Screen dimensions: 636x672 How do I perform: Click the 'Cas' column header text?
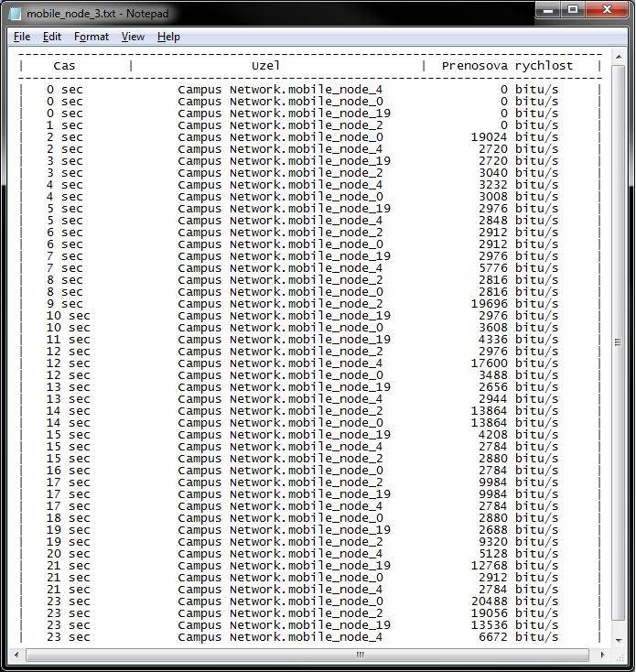click(x=64, y=66)
